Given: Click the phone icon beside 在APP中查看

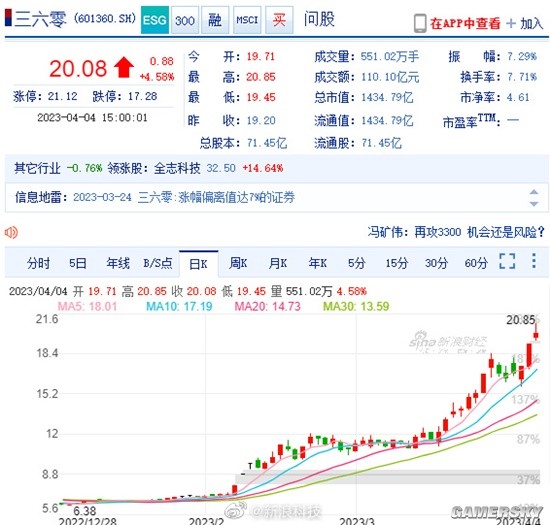Looking at the screenshot, I should (x=420, y=23).
